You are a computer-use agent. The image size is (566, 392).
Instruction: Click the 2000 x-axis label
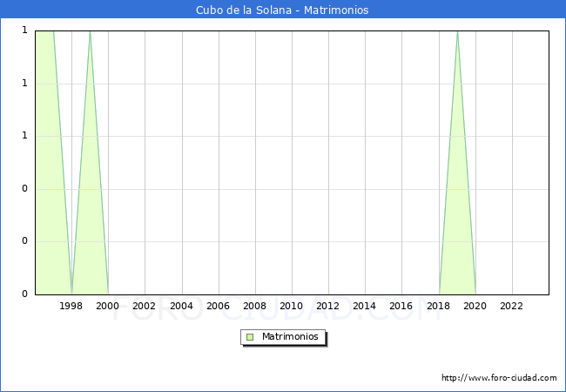click(107, 306)
